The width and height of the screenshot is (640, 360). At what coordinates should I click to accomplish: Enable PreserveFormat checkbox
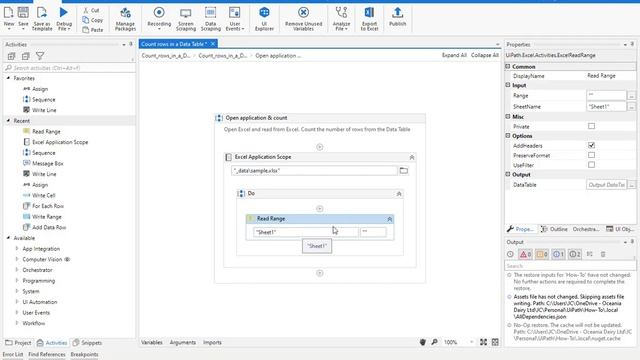tap(591, 155)
